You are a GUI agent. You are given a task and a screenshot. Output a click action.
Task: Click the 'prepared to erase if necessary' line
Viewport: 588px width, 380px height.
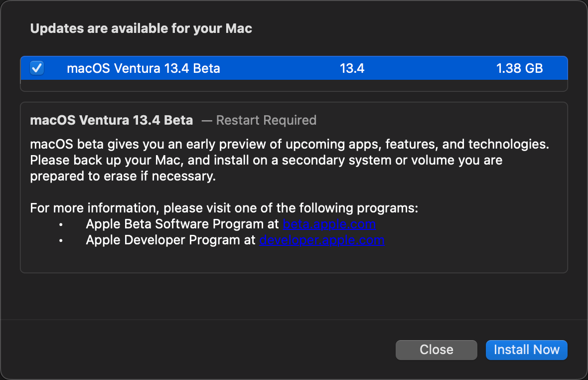pyautogui.click(x=123, y=177)
